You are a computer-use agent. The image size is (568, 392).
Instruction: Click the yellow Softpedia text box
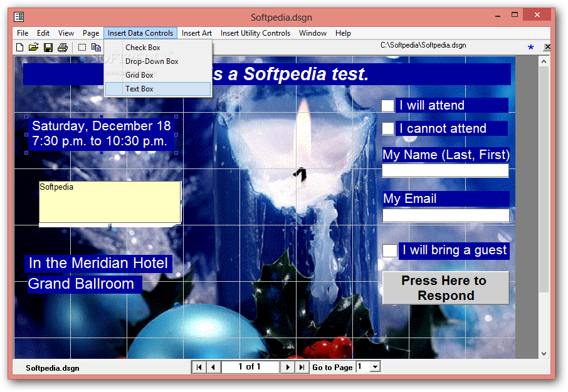(110, 202)
